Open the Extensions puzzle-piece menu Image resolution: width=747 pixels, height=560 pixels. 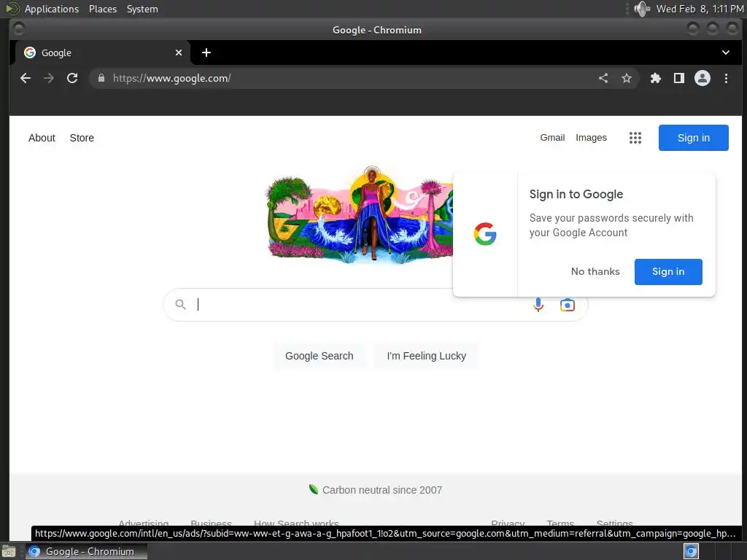pos(656,78)
